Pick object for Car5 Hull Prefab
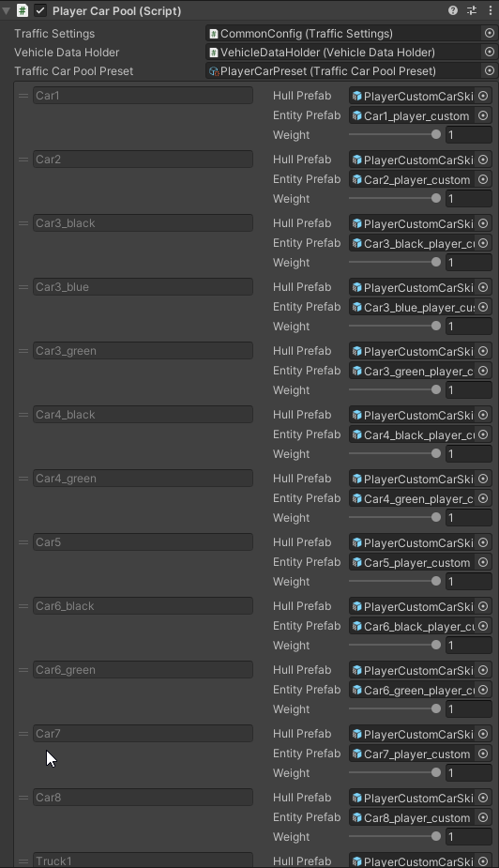Image resolution: width=499 pixels, height=868 pixels. 483,542
